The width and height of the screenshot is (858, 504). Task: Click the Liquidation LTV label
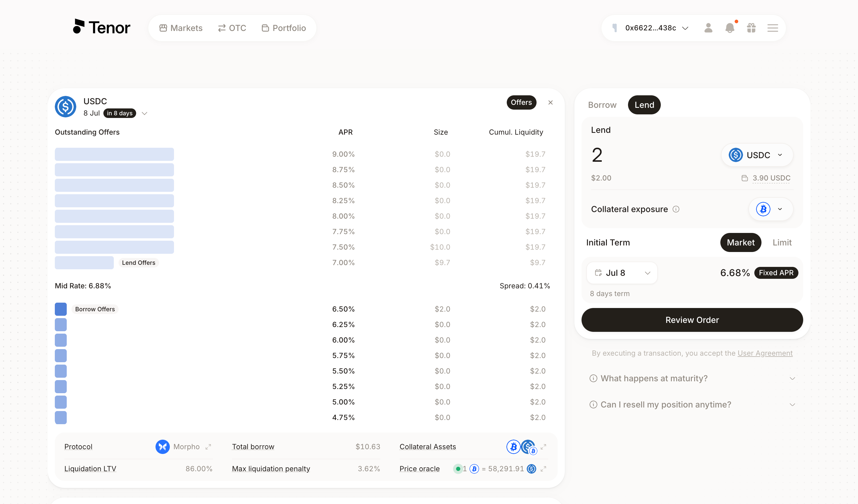tap(90, 469)
